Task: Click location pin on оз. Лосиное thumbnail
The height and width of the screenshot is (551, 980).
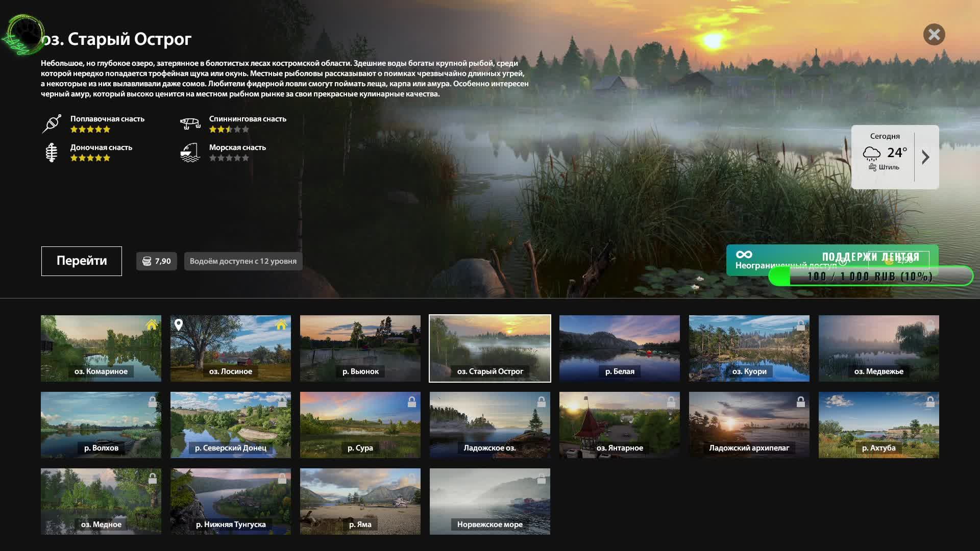Action: coord(179,324)
